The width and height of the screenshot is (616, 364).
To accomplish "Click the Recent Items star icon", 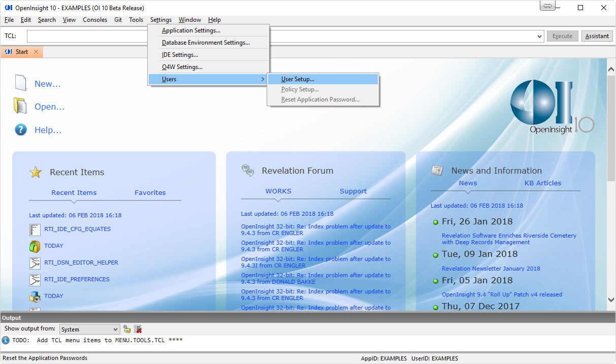I will coord(36,172).
